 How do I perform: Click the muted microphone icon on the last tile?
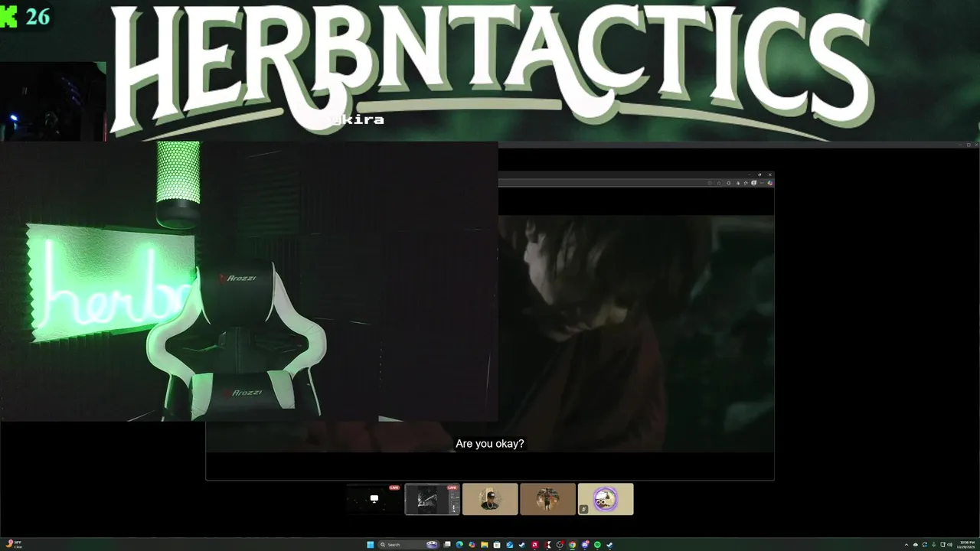(x=584, y=509)
